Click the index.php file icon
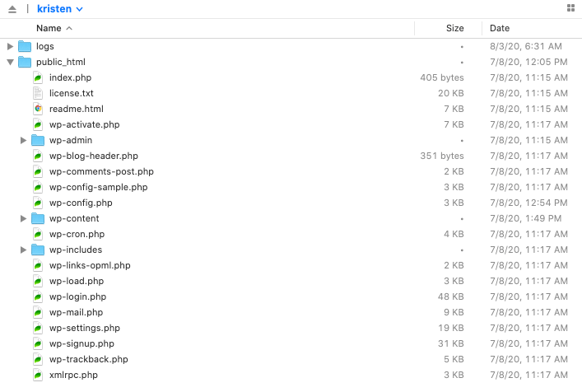Screen dimensions: 582x392 38,77
